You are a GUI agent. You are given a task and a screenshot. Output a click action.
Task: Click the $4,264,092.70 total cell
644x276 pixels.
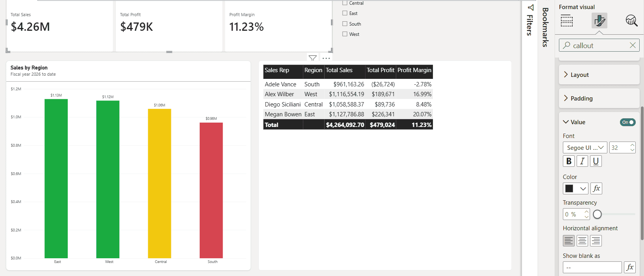345,125
